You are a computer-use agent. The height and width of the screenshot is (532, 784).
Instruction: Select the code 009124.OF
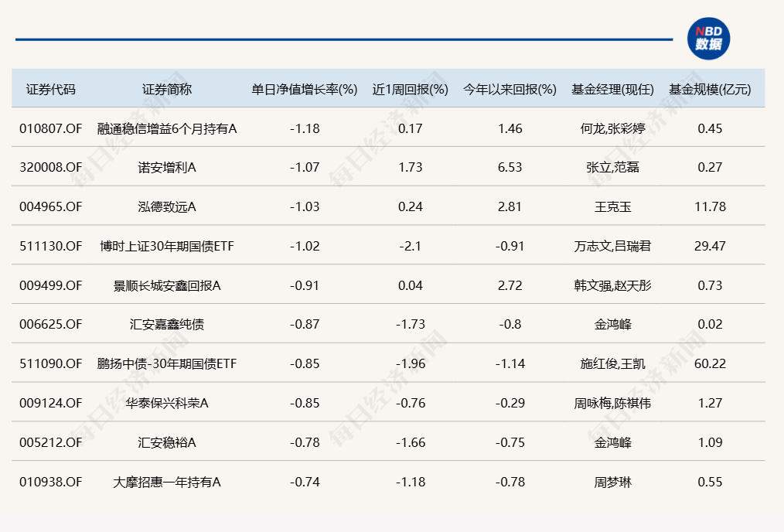click(x=51, y=403)
